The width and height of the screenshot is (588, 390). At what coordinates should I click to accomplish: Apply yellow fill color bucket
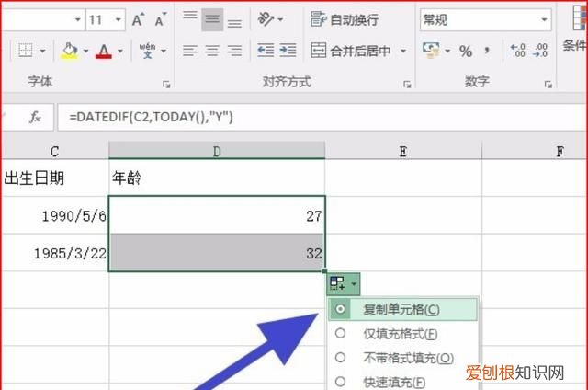70,51
